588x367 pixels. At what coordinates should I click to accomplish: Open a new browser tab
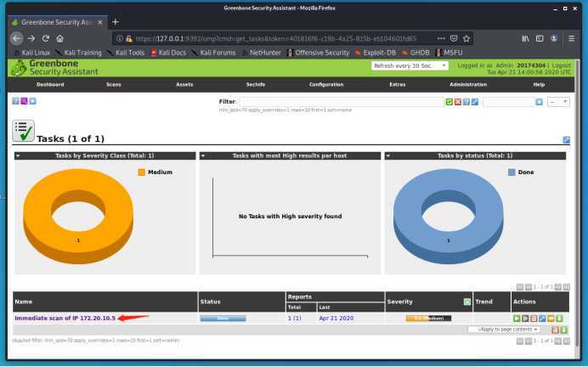point(115,22)
